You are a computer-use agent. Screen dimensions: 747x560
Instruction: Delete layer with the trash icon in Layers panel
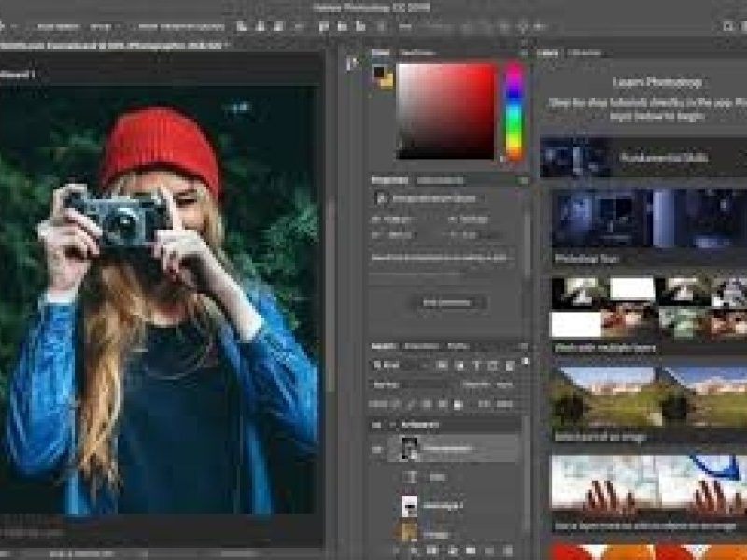[x=508, y=551]
